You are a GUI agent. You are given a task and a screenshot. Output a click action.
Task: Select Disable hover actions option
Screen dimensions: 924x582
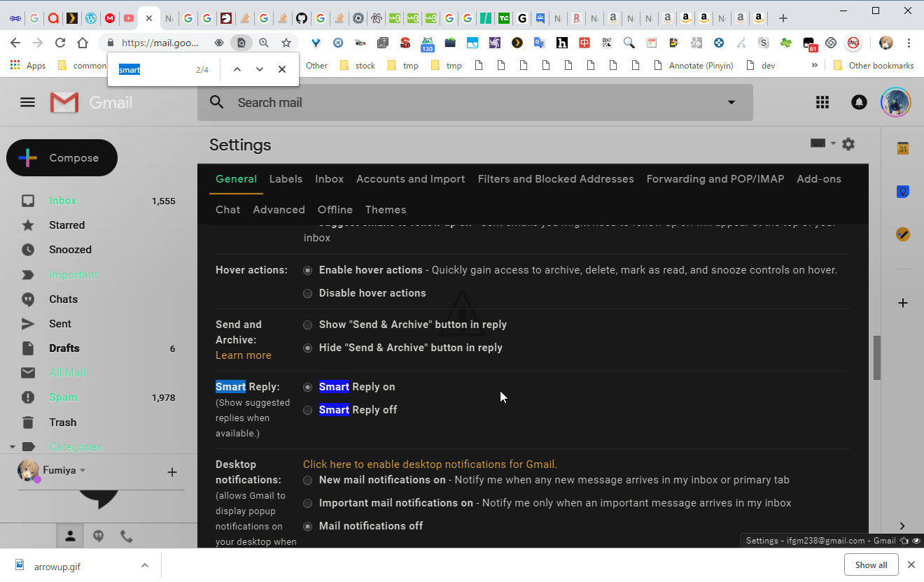click(307, 293)
